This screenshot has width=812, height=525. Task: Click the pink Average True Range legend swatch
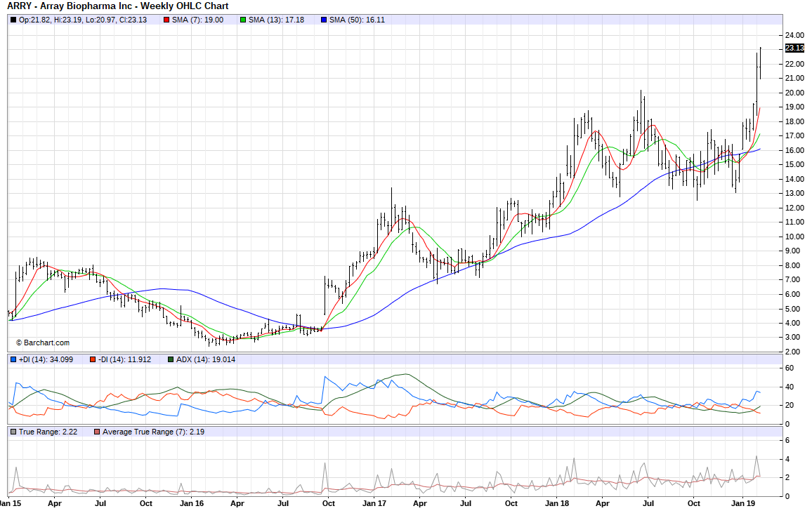point(97,432)
